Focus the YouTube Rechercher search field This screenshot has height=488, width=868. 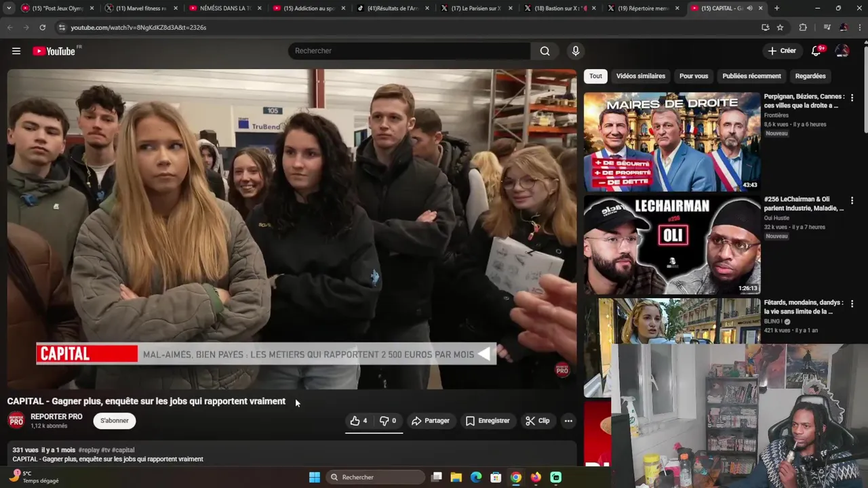click(410, 51)
